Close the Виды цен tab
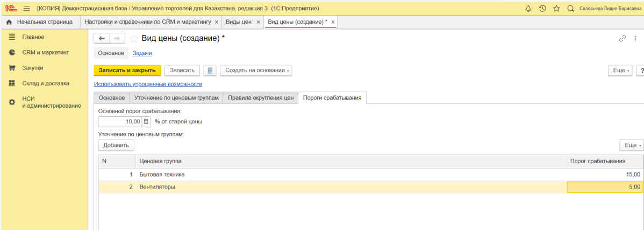 [x=258, y=22]
